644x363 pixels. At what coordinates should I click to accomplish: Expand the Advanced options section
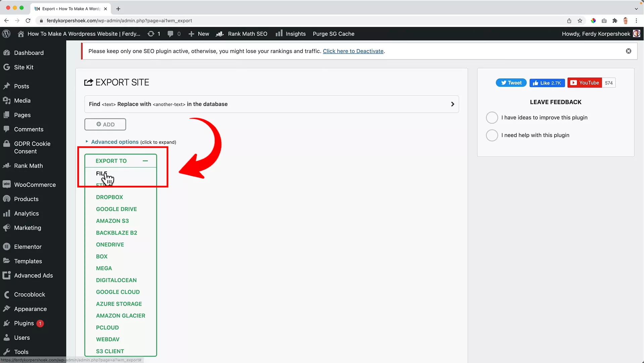tap(115, 142)
